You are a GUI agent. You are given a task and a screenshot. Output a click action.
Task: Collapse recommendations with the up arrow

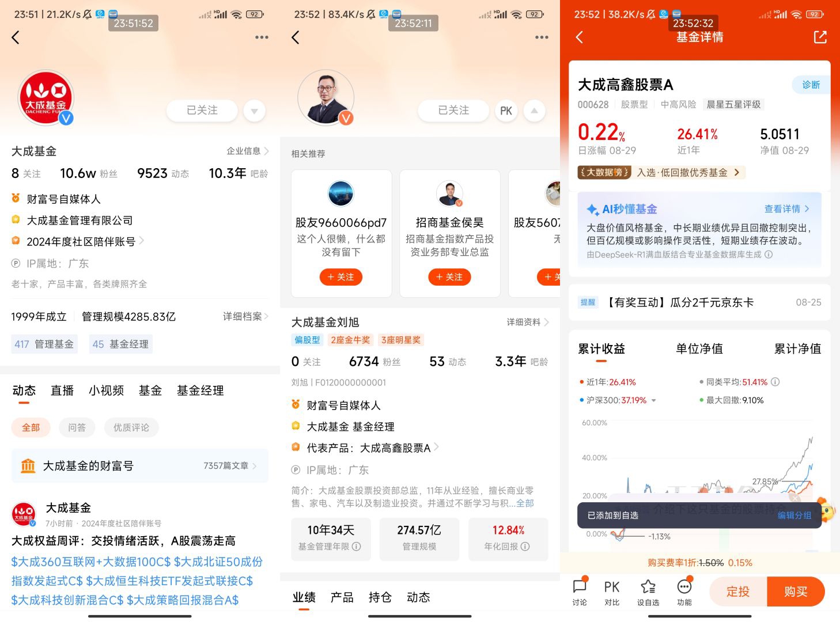pyautogui.click(x=534, y=111)
